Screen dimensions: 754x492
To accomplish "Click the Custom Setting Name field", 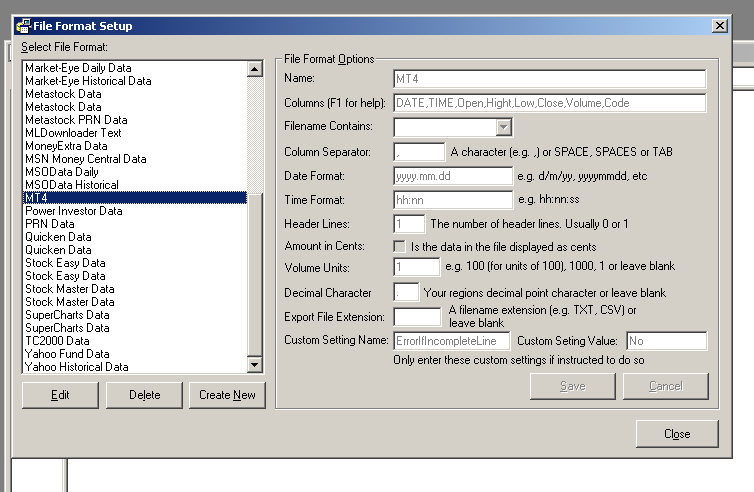I will tap(452, 341).
